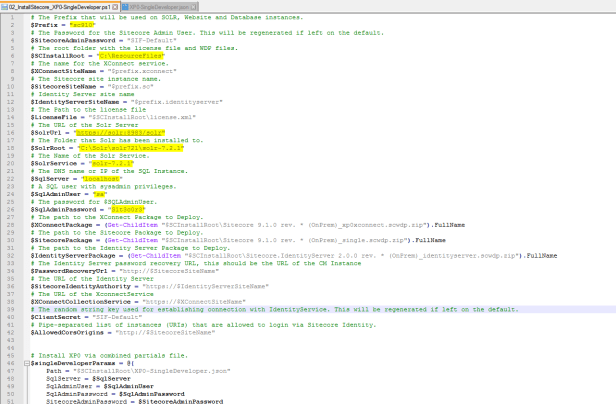
Task: Click the $SqlAdminUser variable on line 24
Action: pos(55,194)
